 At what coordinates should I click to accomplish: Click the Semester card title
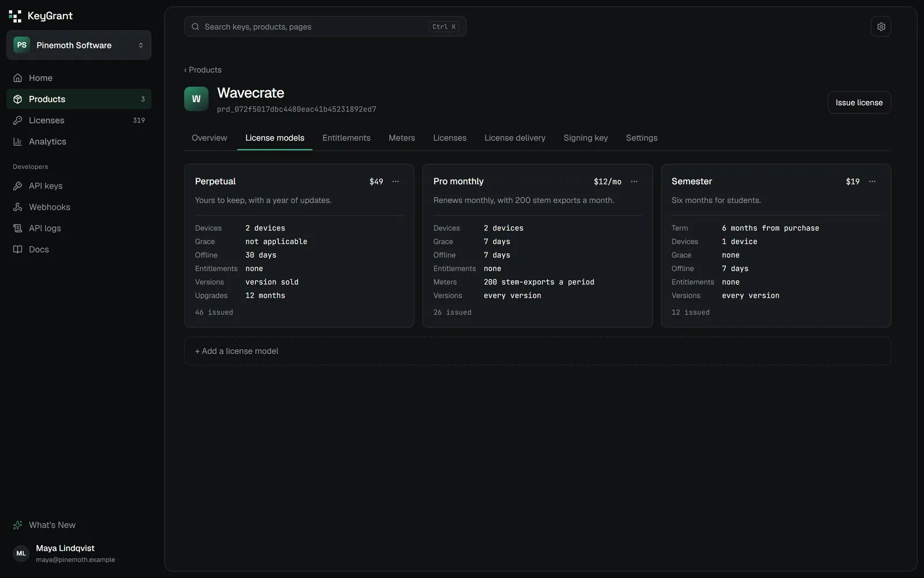pos(692,181)
